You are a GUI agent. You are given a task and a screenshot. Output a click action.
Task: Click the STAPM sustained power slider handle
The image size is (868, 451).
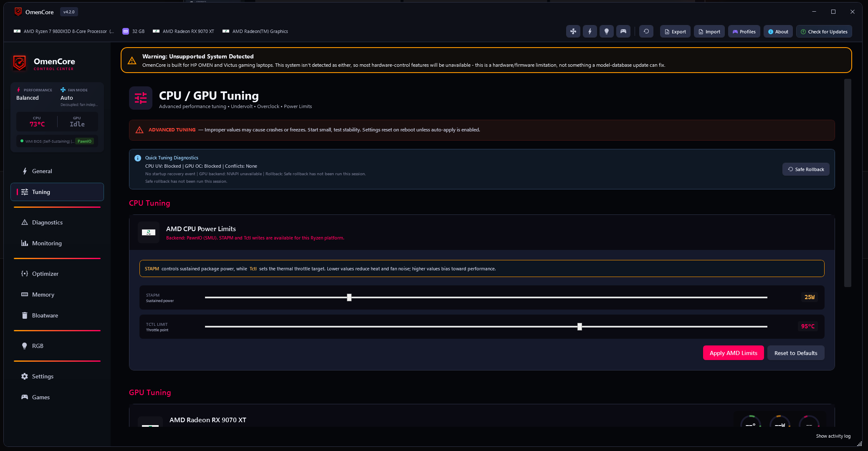[x=349, y=297]
